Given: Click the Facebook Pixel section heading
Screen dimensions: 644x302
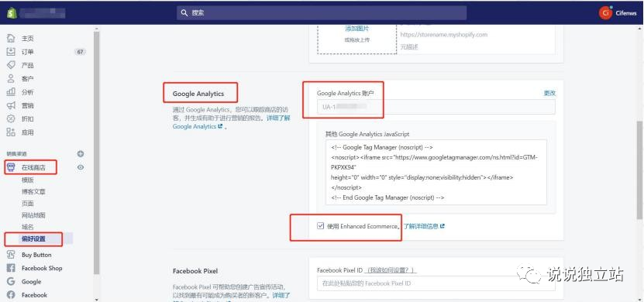Looking at the screenshot, I should [x=195, y=271].
